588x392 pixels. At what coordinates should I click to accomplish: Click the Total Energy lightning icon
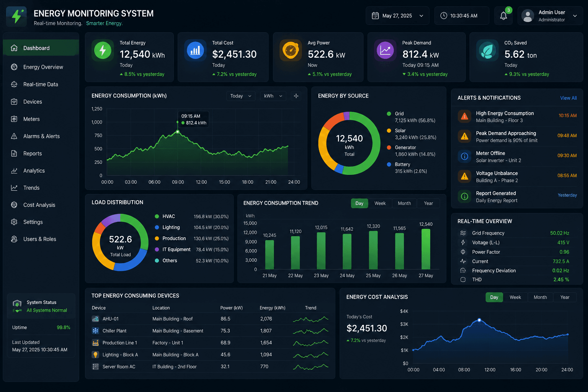click(x=103, y=50)
